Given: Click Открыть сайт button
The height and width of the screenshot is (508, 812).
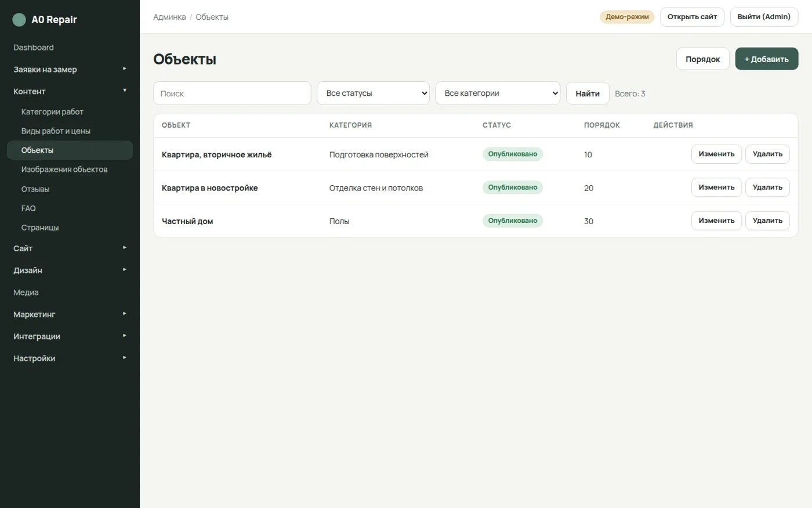Looking at the screenshot, I should coord(692,17).
